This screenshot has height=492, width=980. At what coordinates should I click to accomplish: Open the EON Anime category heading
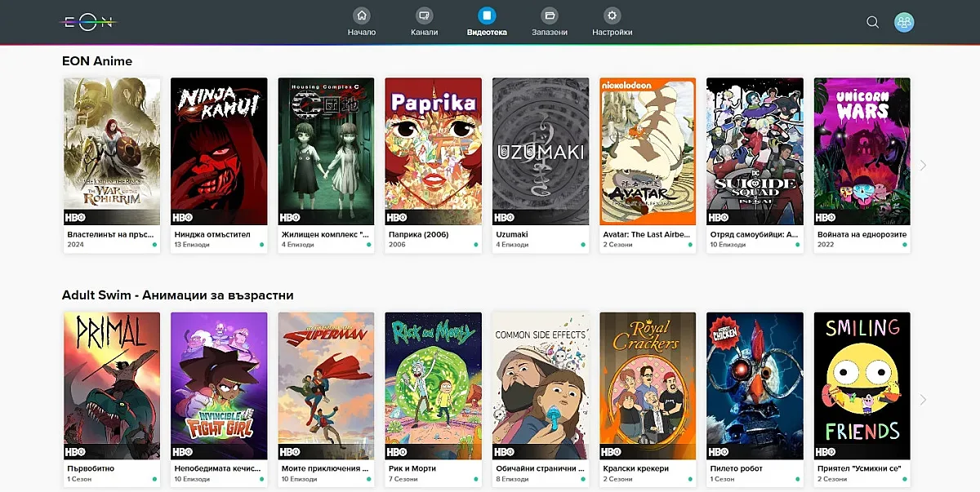pyautogui.click(x=97, y=61)
